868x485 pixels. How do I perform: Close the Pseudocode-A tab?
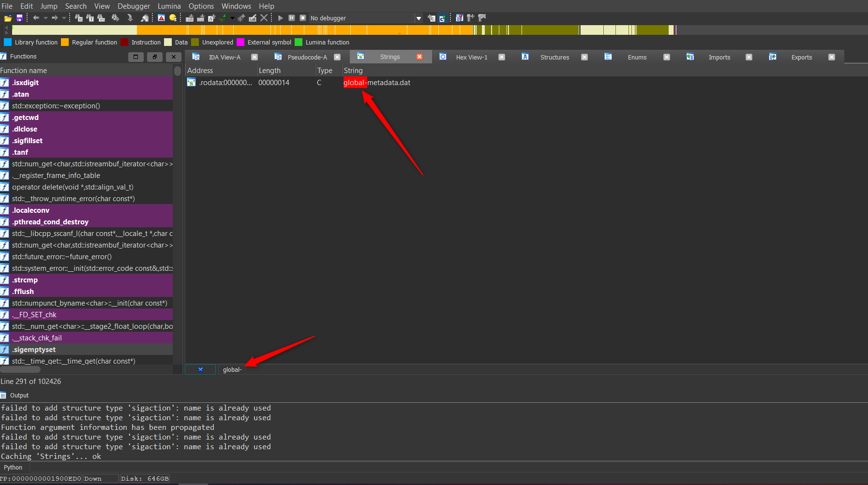tap(337, 57)
